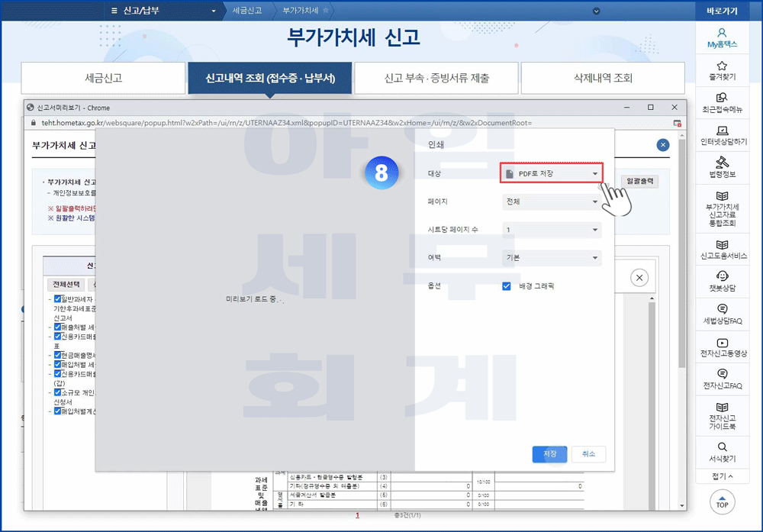Open 여백 dropdown set to 기본
This screenshot has width=763, height=532.
click(x=552, y=257)
